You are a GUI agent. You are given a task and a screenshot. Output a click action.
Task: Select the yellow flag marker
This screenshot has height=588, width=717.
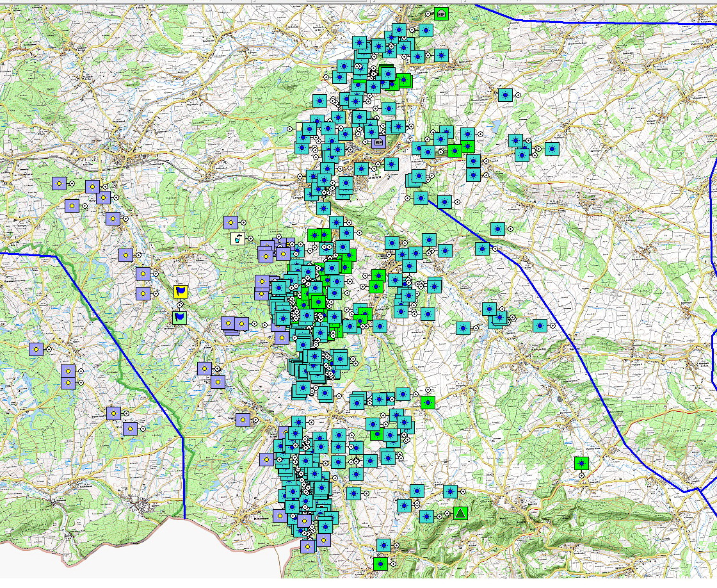181,291
